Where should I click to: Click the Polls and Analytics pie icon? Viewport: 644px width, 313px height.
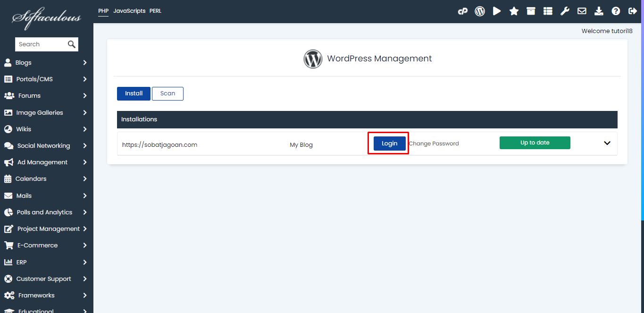pos(8,212)
